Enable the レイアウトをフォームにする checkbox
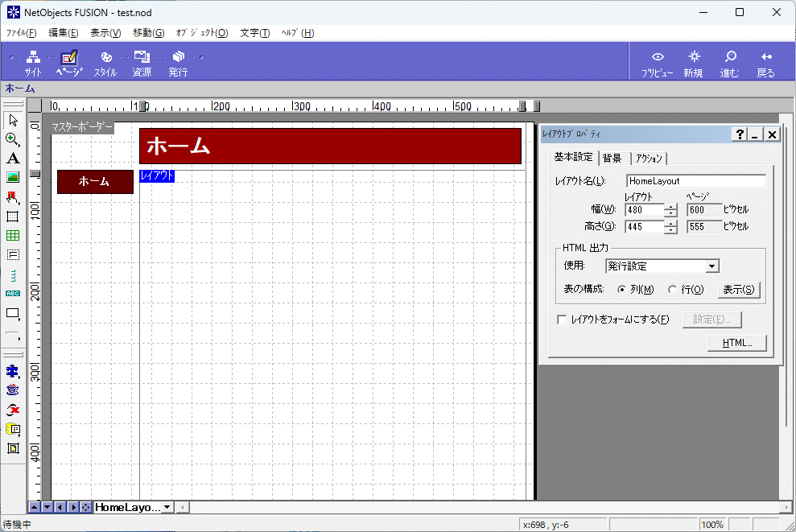The width and height of the screenshot is (796, 532). (x=561, y=320)
